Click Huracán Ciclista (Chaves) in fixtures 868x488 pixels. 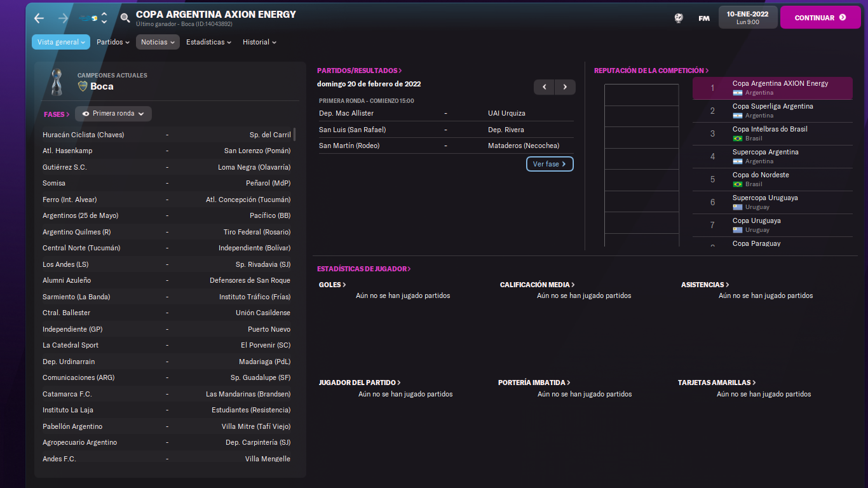pos(83,135)
